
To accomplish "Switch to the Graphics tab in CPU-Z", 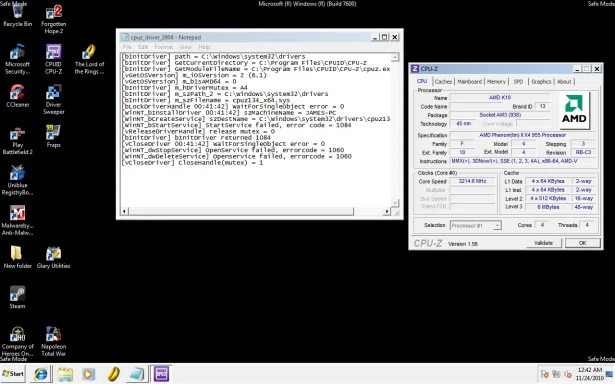I will click(x=541, y=82).
